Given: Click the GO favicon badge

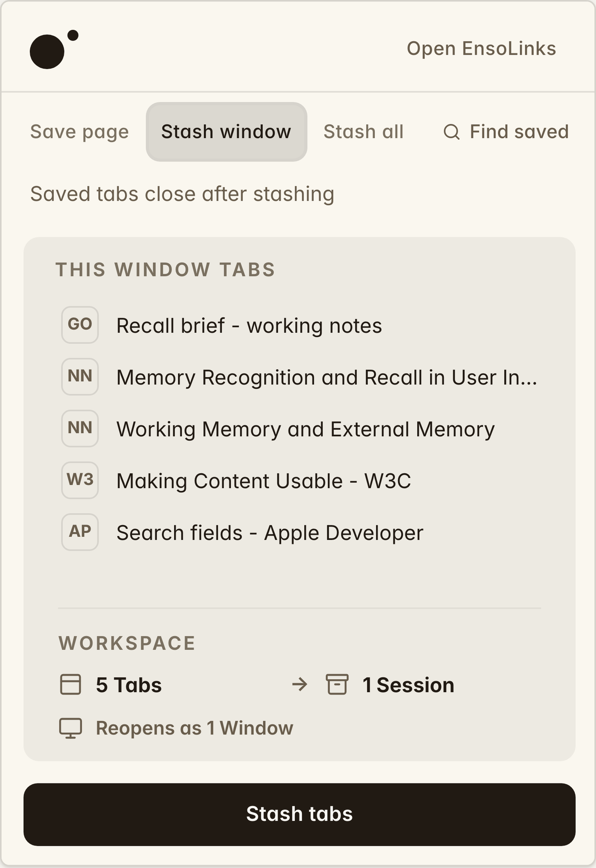Looking at the screenshot, I should (x=80, y=325).
